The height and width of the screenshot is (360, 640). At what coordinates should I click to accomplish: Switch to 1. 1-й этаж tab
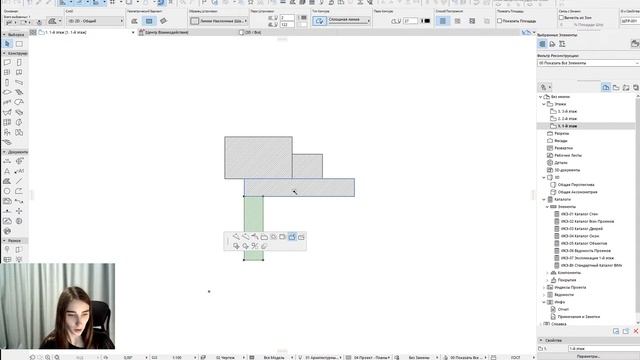coord(83,32)
